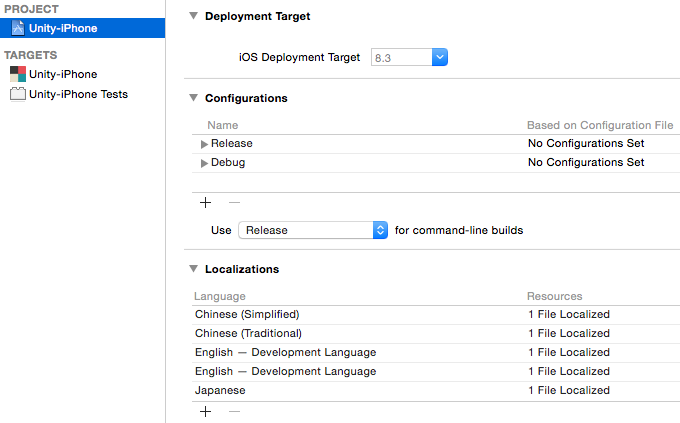
Task: Select the Unity-iPhone target
Action: click(63, 74)
